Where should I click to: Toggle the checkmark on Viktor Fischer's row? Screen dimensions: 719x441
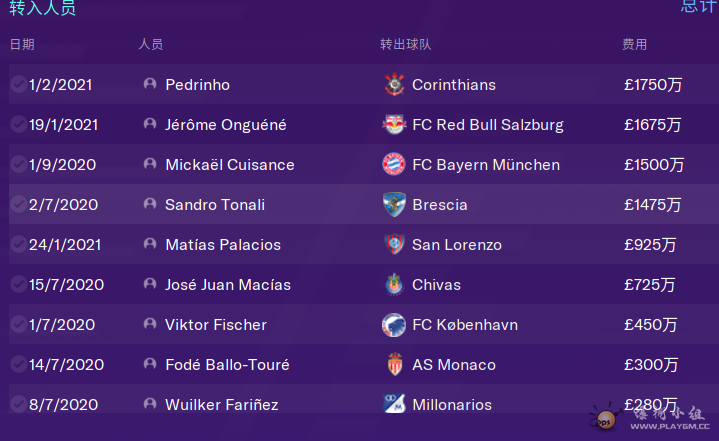click(18, 325)
